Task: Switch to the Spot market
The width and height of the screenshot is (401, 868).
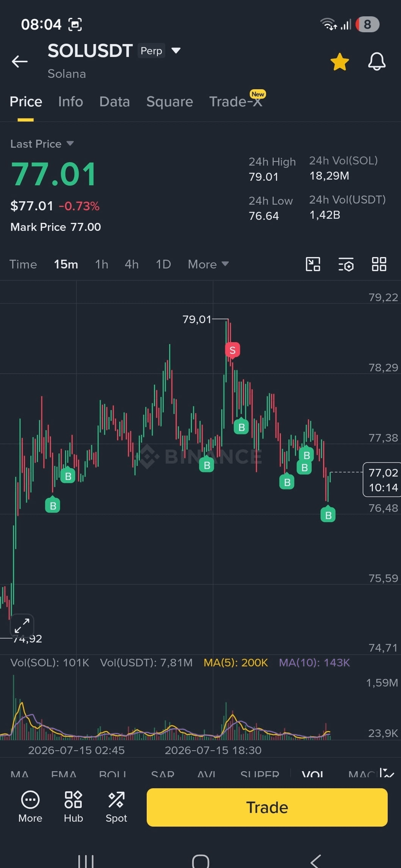Action: tap(116, 807)
